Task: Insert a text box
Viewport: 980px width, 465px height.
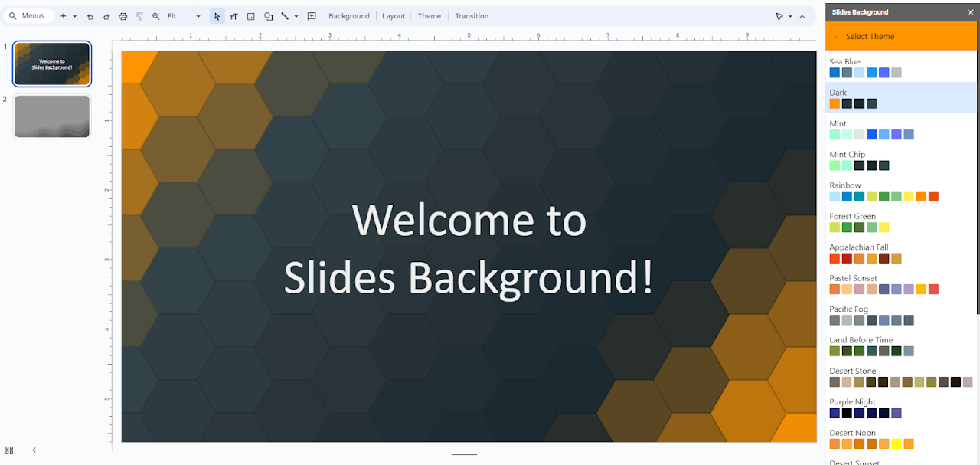Action: click(234, 16)
